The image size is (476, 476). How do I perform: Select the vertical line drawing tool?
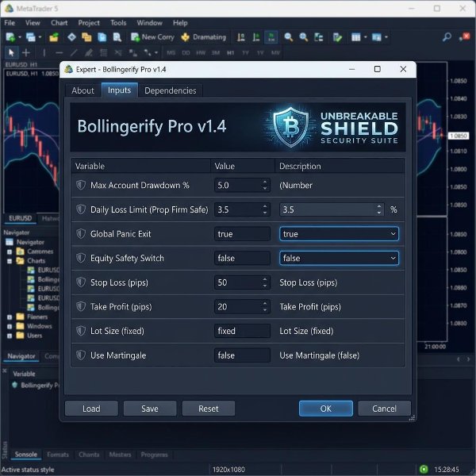(x=44, y=53)
